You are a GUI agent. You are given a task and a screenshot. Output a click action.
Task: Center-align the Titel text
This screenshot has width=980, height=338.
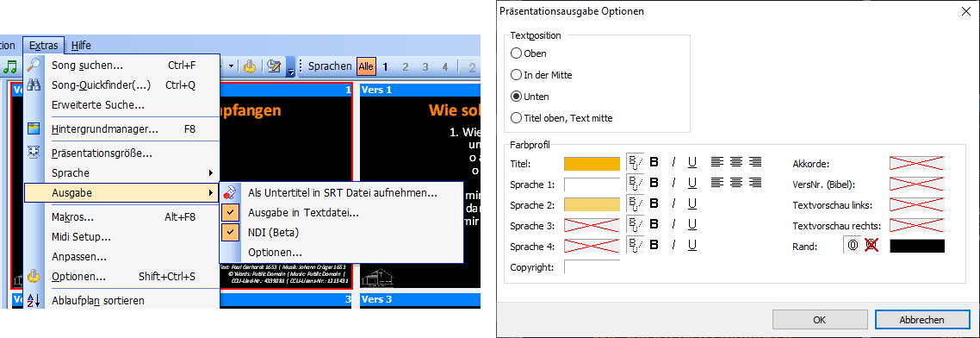(736, 162)
